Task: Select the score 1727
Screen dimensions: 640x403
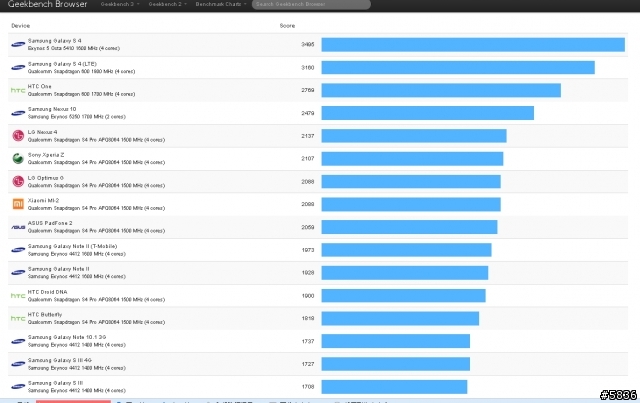Action: pyautogui.click(x=308, y=364)
